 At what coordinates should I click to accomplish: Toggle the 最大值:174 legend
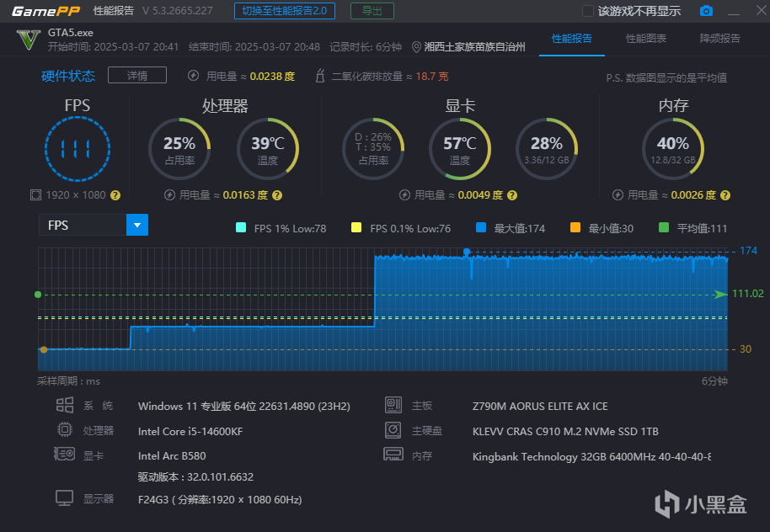[x=511, y=228]
